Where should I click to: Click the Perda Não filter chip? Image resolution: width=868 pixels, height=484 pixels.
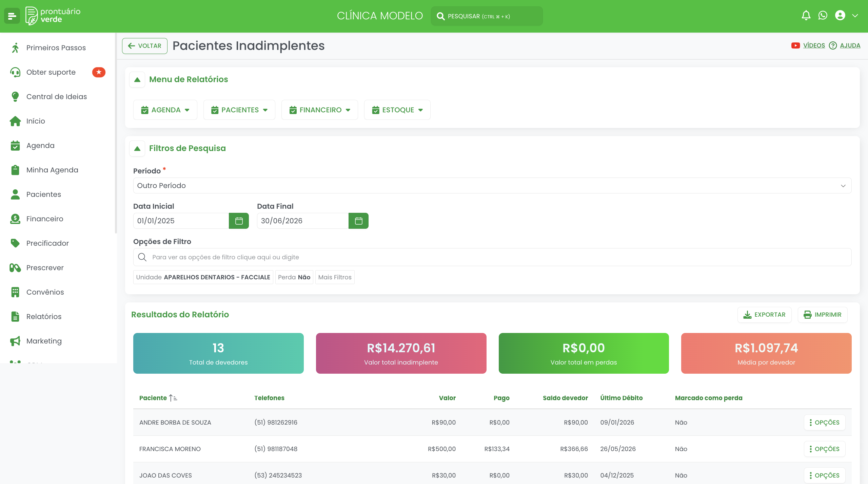tap(294, 277)
